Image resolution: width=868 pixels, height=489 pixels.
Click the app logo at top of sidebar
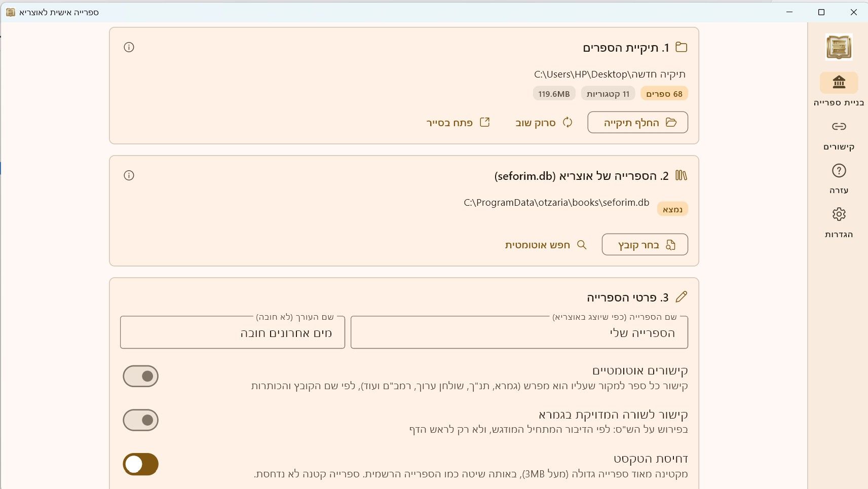(839, 47)
